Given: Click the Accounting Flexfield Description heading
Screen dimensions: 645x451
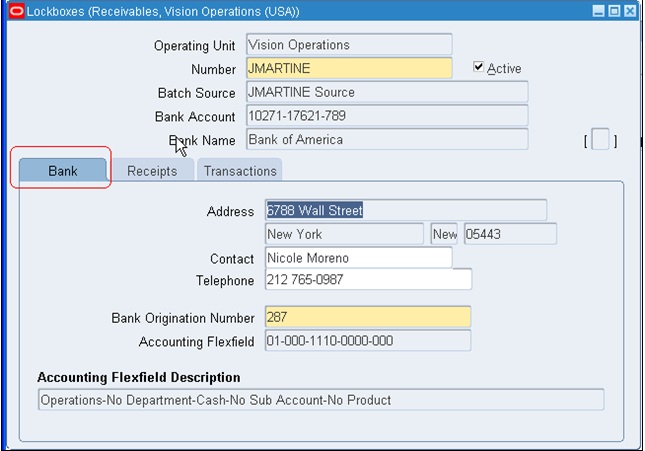Looking at the screenshot, I should (139, 377).
